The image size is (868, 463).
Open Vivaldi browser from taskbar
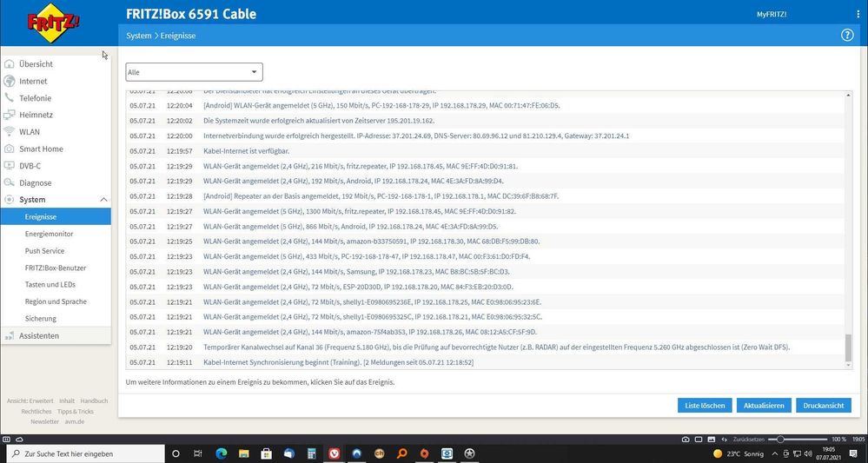pos(334,453)
